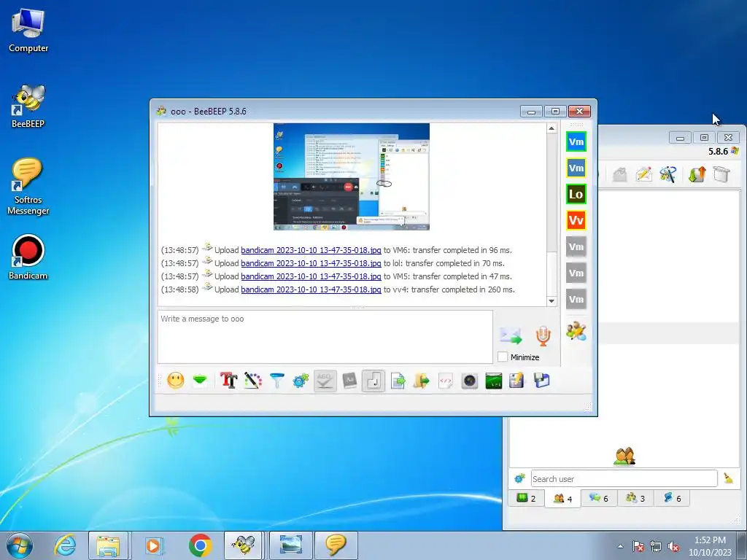Open the emoticons smiley picker
The width and height of the screenshot is (747, 560).
click(176, 381)
